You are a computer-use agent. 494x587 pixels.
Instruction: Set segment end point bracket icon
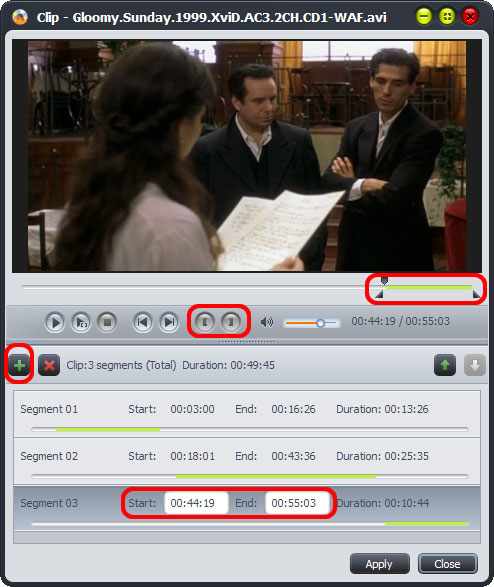tap(231, 322)
